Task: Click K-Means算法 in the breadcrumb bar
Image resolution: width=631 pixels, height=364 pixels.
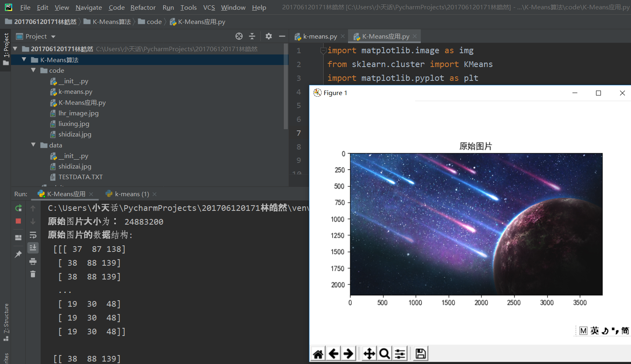Action: click(x=108, y=22)
